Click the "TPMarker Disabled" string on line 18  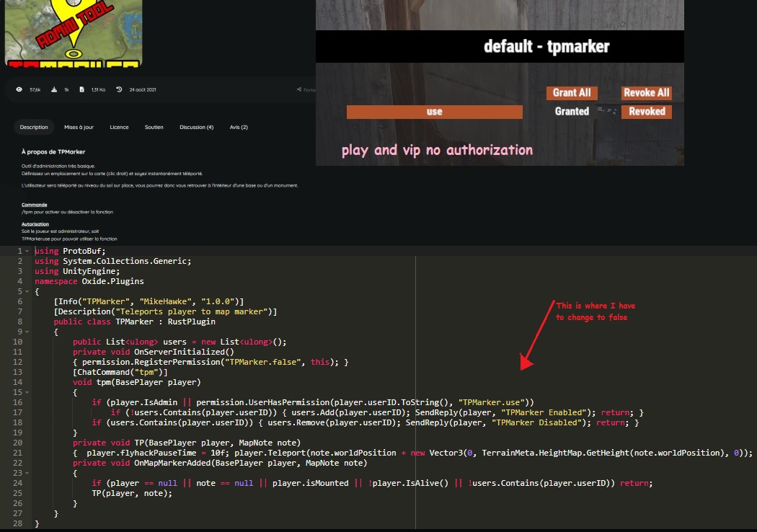coord(537,423)
